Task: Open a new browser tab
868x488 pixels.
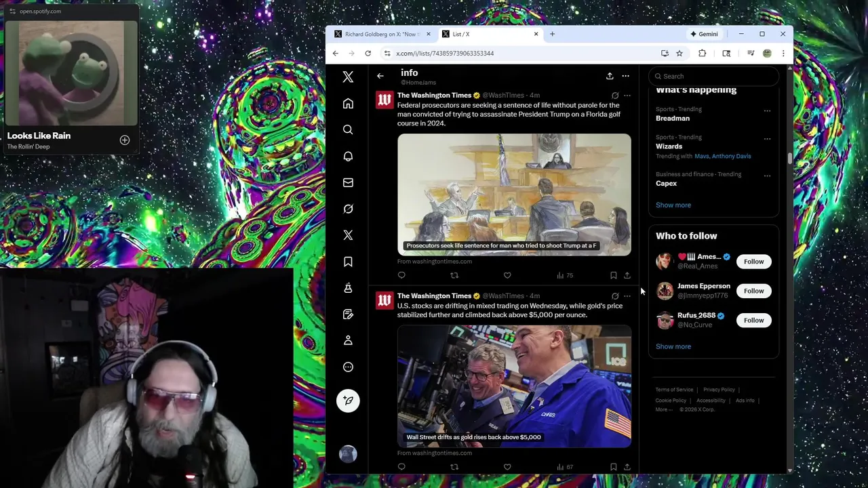Action: coord(552,34)
